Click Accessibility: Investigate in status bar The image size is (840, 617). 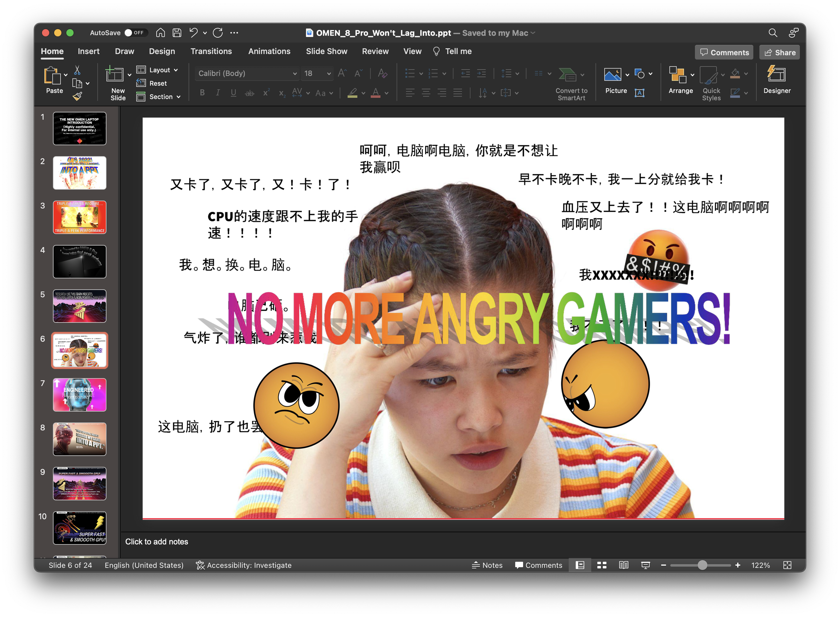244,565
